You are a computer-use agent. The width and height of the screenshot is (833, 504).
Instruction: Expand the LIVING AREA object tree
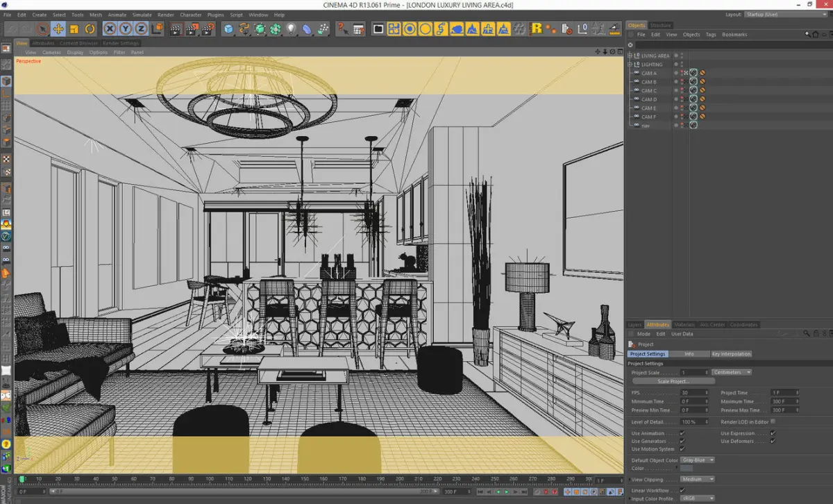click(630, 56)
